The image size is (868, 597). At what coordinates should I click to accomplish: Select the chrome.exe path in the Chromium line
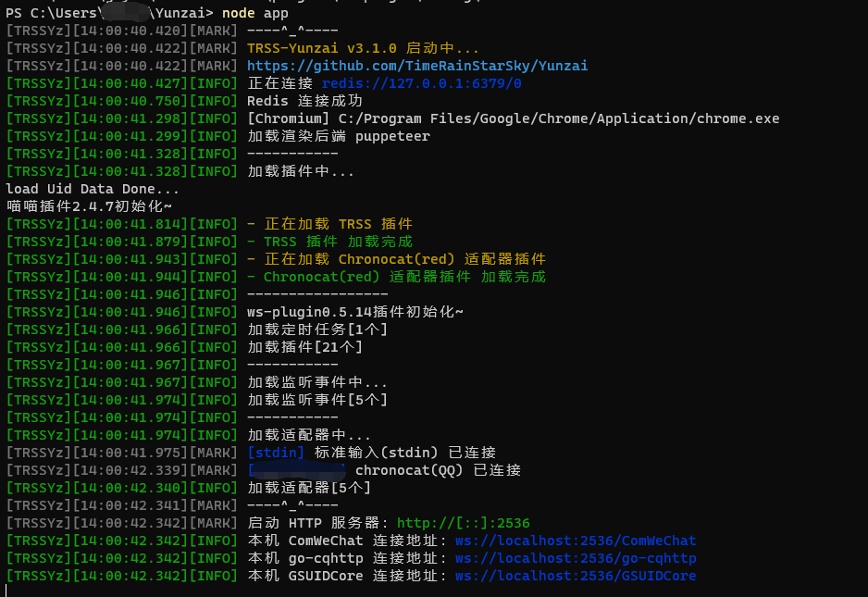point(559,119)
